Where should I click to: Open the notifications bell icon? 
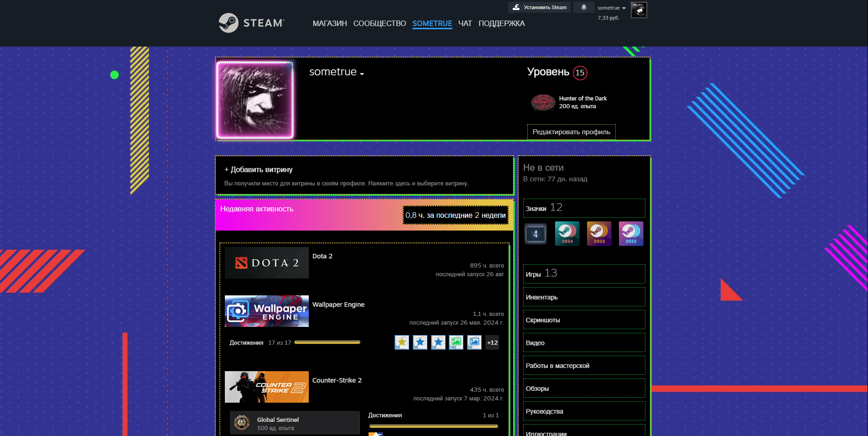point(584,7)
